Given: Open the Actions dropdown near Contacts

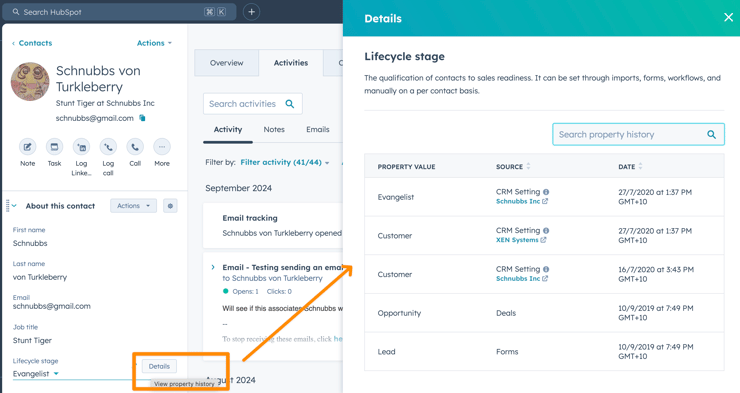Looking at the screenshot, I should pyautogui.click(x=154, y=43).
